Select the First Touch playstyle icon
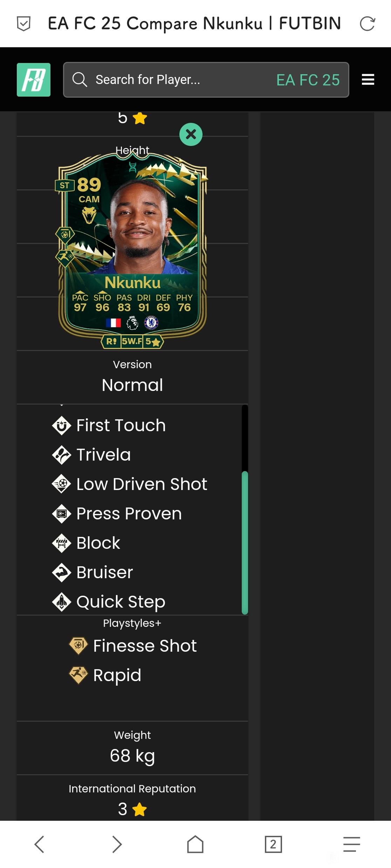The image size is (391, 868). tap(62, 426)
